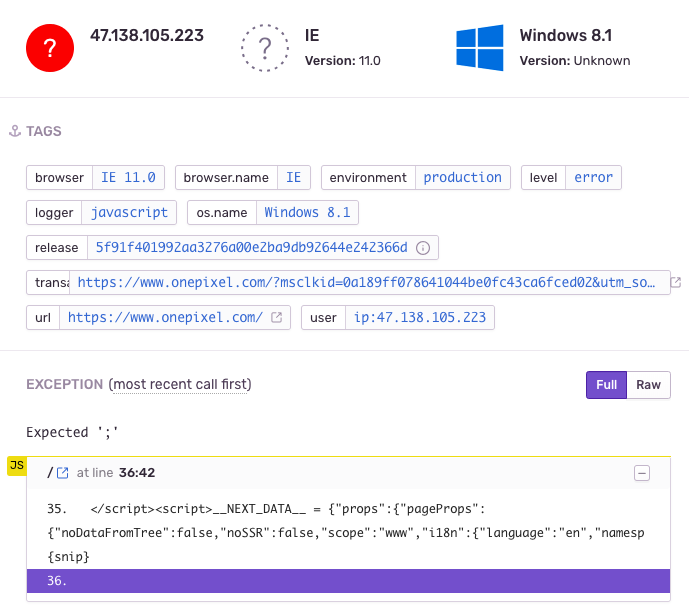The image size is (689, 609).
Task: Filter by user ip:47.138.105.223
Action: click(x=420, y=317)
